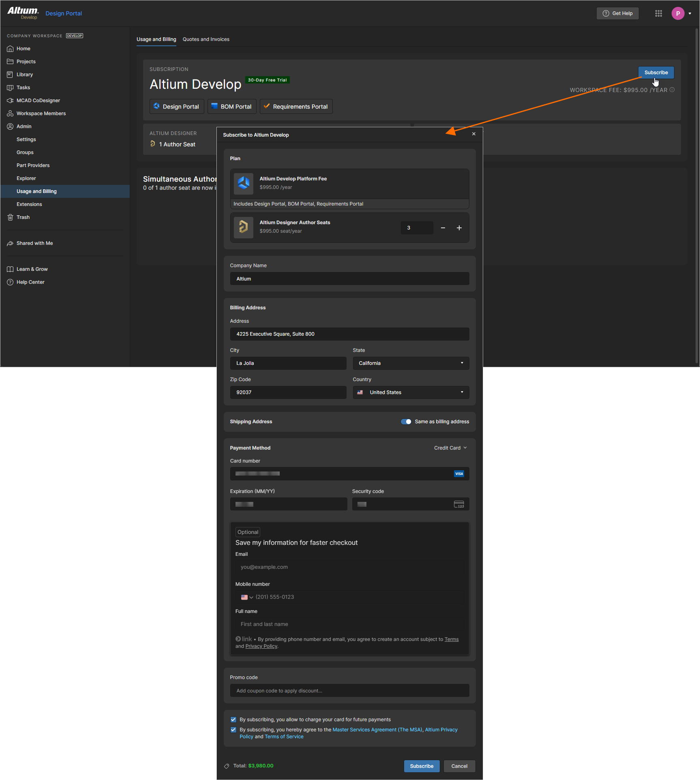The image size is (700, 780).
Task: Click the BOM Portal chip icon
Action: [214, 106]
